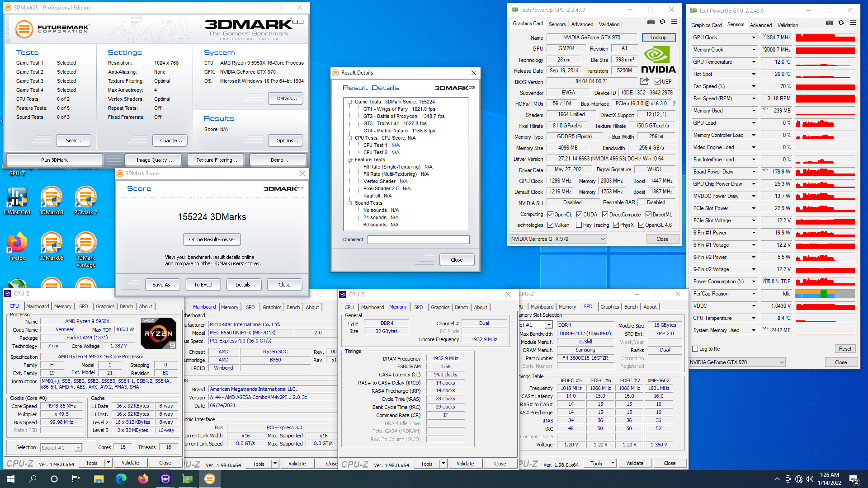Click GPU Load sensor graph
868x488 pixels.
pos(825,123)
